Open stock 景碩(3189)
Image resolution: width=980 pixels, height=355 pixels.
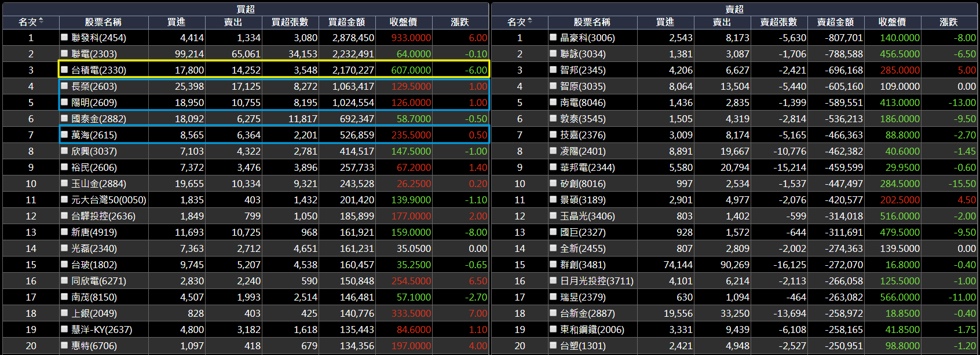[583, 200]
